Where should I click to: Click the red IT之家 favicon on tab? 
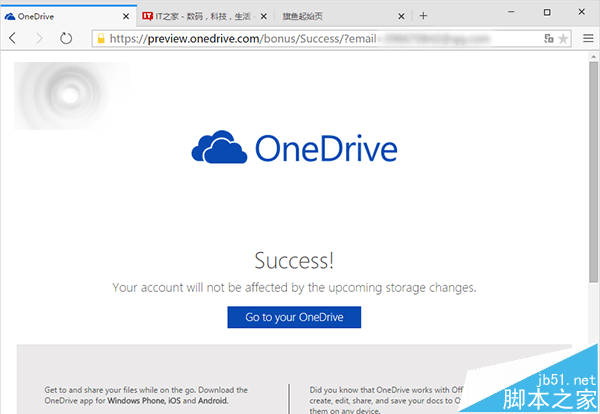tap(147, 16)
